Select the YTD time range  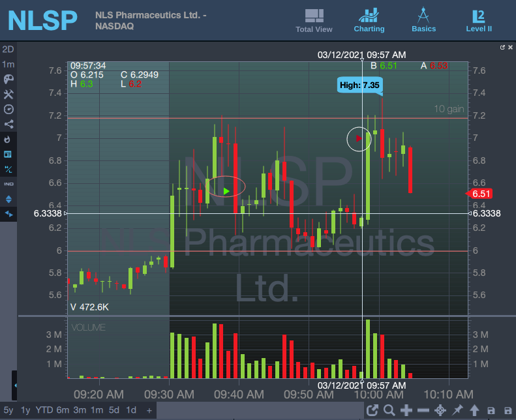pyautogui.click(x=44, y=410)
